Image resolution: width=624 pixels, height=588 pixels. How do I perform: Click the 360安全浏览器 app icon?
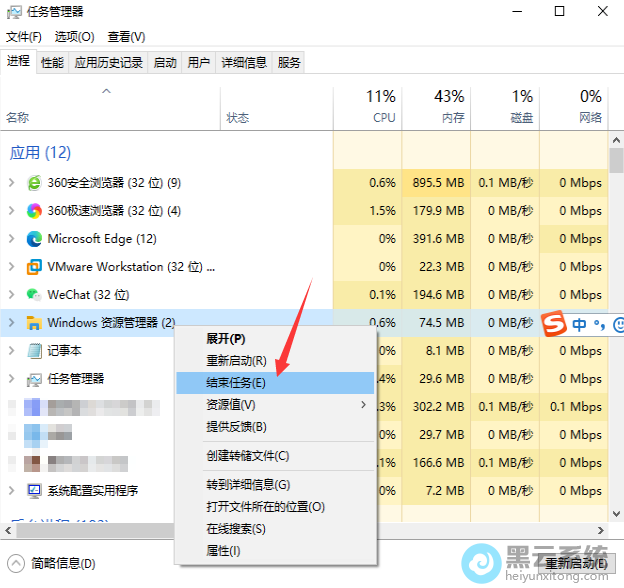pos(34,183)
